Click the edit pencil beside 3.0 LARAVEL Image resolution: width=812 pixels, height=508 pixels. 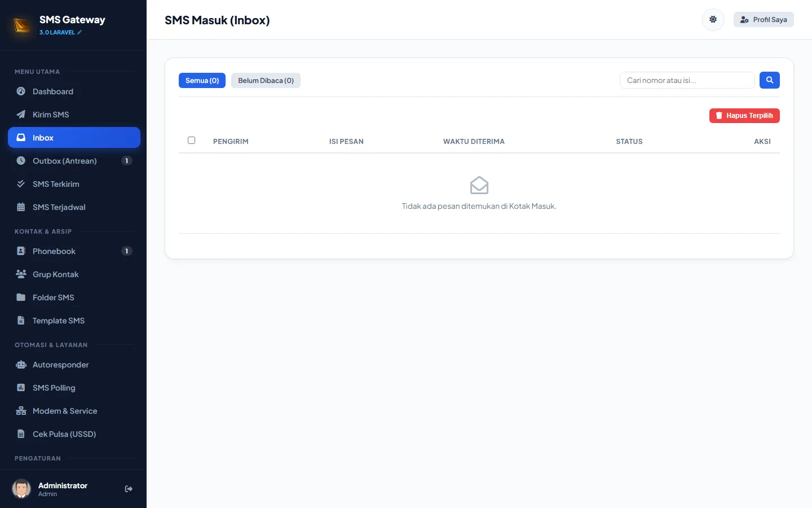[80, 32]
